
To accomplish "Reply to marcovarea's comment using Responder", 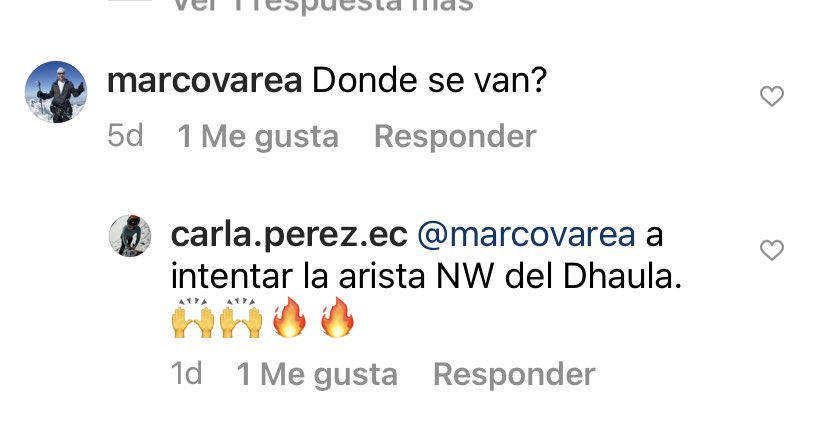I will [x=455, y=136].
